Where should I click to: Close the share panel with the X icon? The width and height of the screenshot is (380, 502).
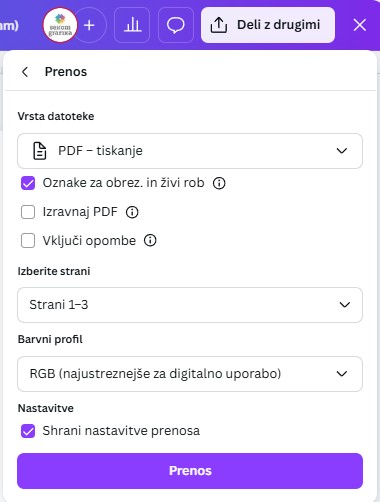(x=360, y=25)
